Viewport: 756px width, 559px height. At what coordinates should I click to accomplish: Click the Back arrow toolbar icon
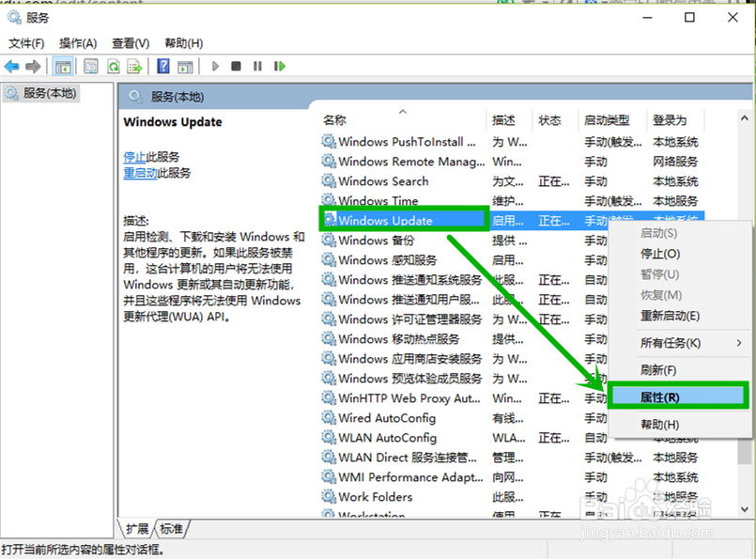tap(12, 66)
